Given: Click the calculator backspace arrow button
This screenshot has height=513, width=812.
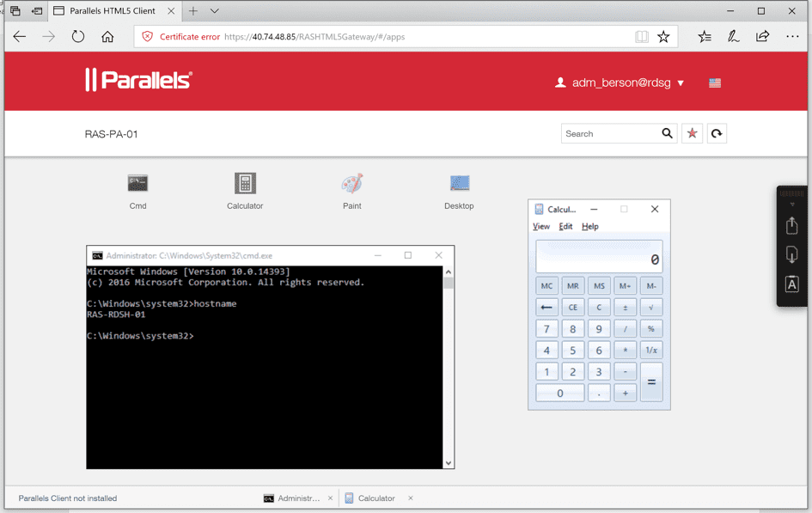Looking at the screenshot, I should [x=546, y=307].
